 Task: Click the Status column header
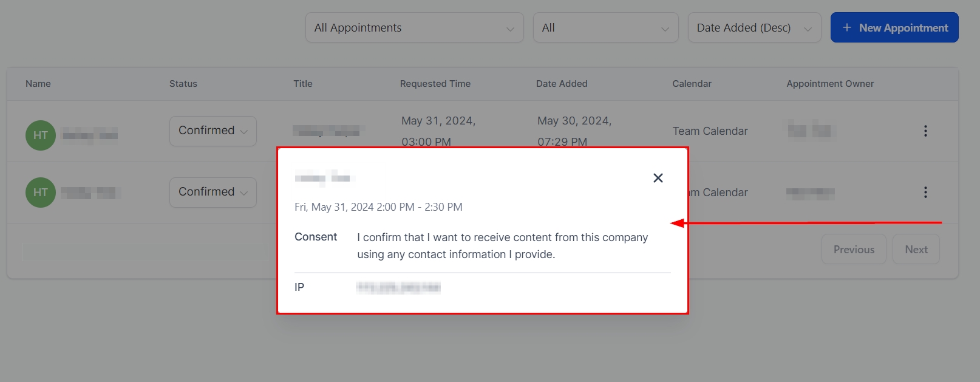click(183, 84)
